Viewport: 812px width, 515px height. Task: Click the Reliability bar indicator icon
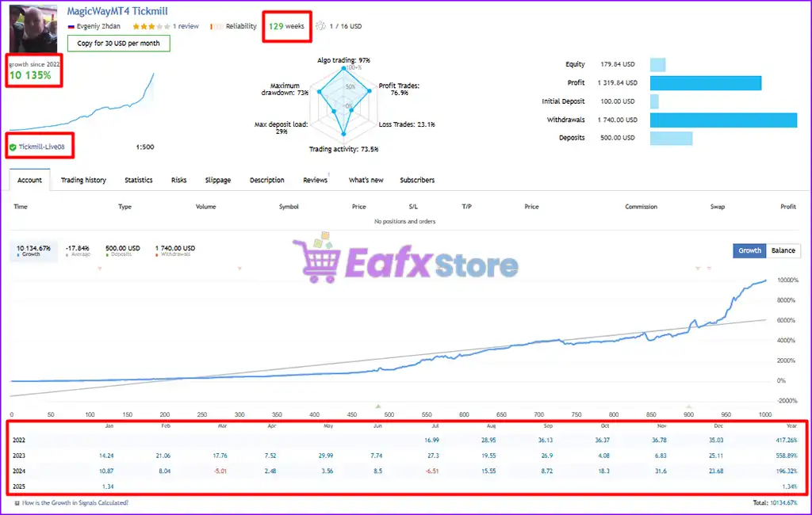click(x=216, y=26)
